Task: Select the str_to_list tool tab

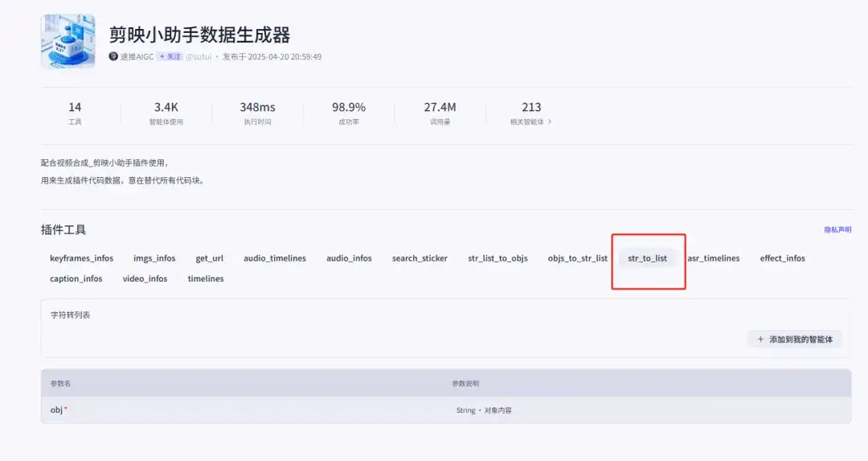Action: click(x=647, y=258)
